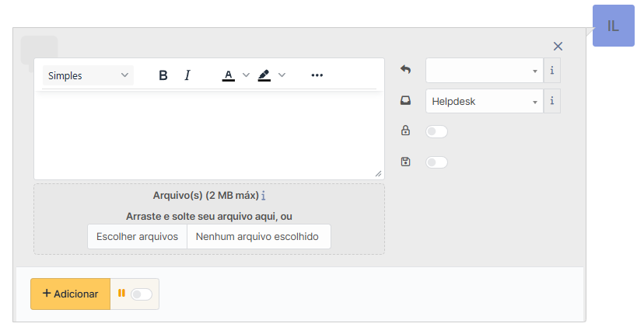Show info for the reply template field
The height and width of the screenshot is (327, 644).
tap(552, 71)
